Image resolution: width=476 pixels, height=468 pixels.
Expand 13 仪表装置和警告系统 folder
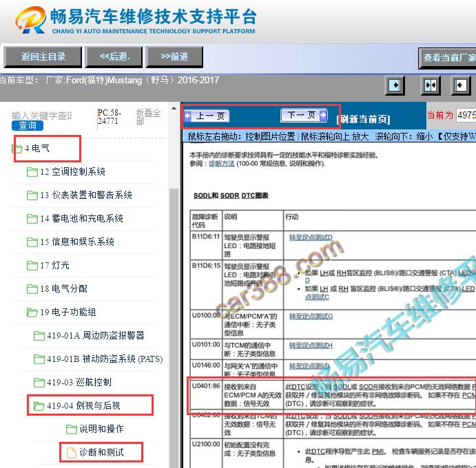tap(86, 195)
